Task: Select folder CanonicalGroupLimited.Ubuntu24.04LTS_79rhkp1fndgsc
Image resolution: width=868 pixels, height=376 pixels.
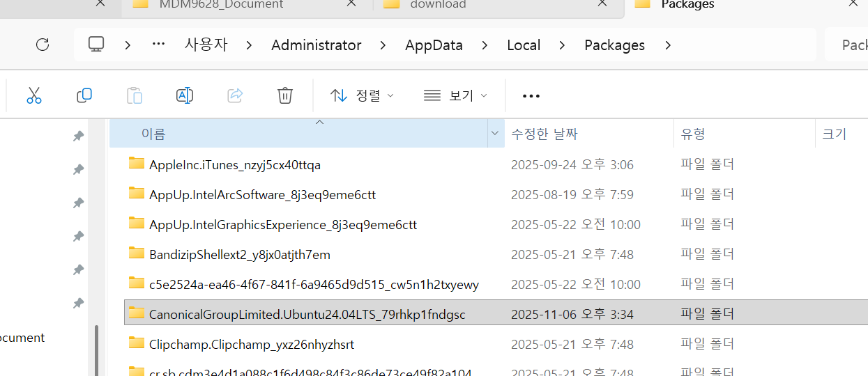Action: [307, 315]
